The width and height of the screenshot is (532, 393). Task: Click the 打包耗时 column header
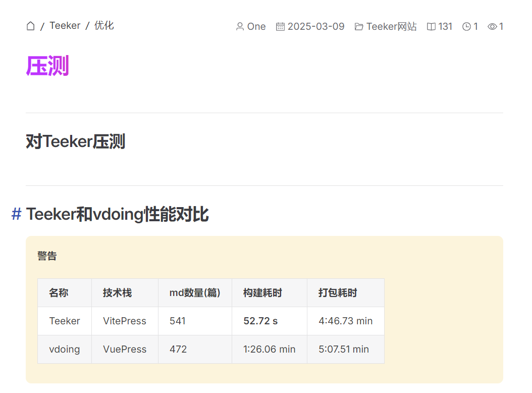coord(346,293)
